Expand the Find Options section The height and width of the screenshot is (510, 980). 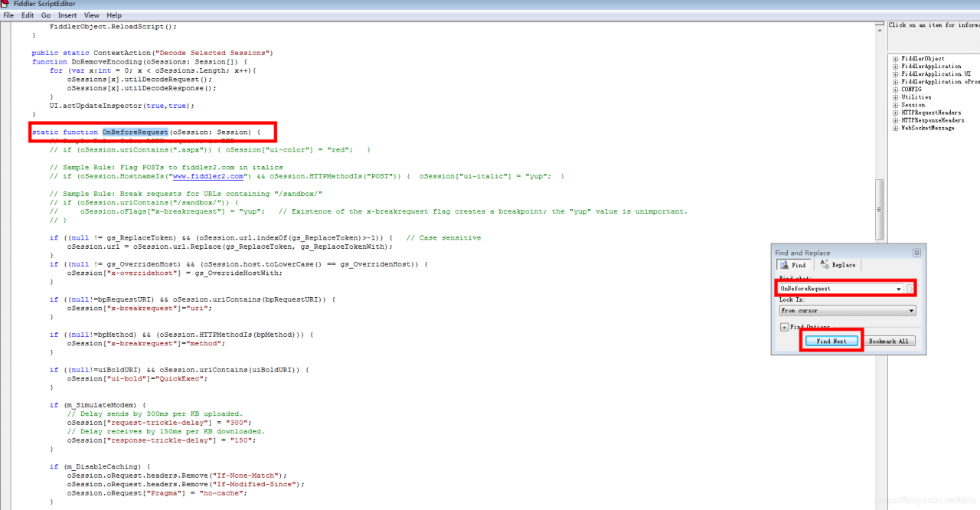[784, 327]
